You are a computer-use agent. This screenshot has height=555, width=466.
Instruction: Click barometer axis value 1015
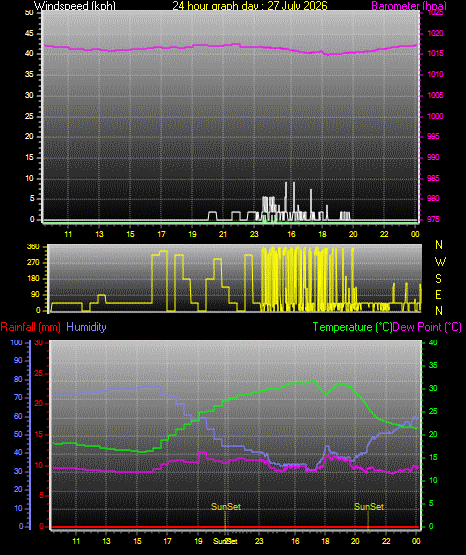(x=435, y=53)
